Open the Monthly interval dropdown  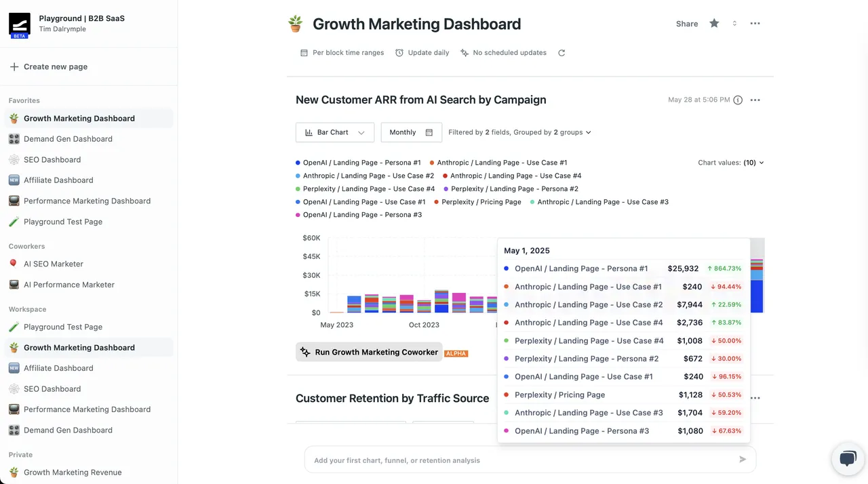coord(411,132)
